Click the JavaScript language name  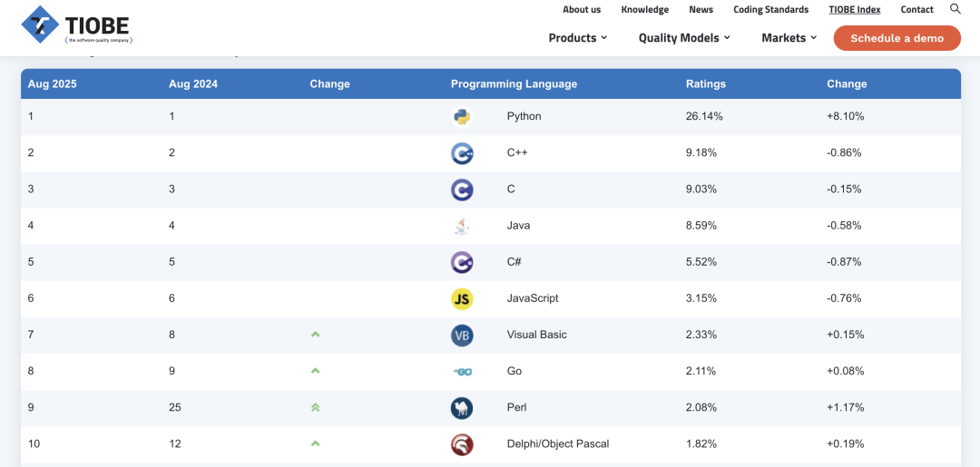(x=533, y=298)
